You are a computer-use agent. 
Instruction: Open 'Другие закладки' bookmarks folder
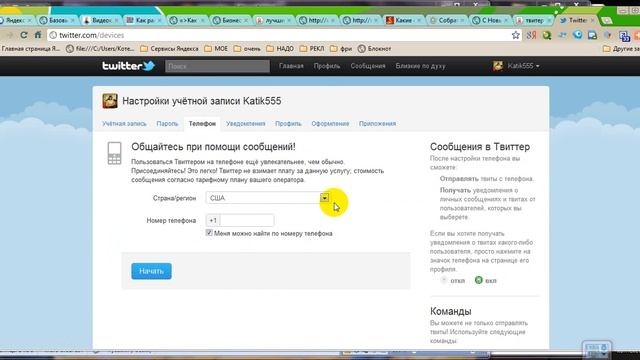tap(621, 49)
